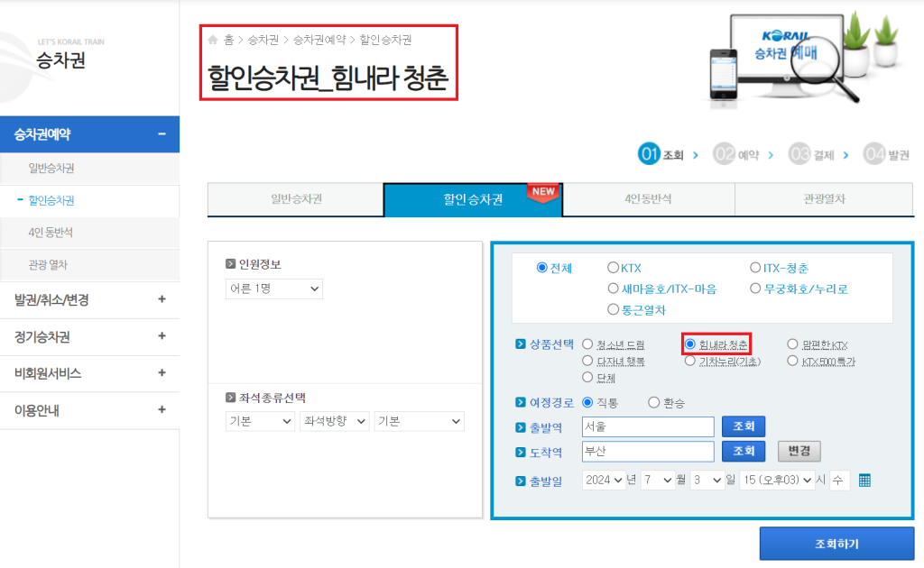Click the 조회하기 search button
This screenshot has height=568, width=924.
click(836, 545)
